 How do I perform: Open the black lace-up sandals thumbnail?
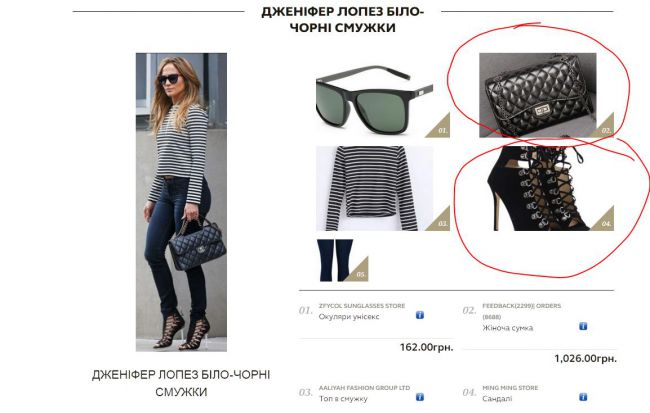(x=539, y=188)
